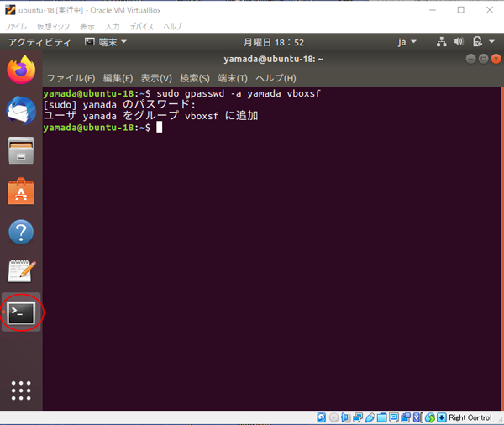Click the mouse integration status icon
504x425 pixels.
click(x=430, y=417)
